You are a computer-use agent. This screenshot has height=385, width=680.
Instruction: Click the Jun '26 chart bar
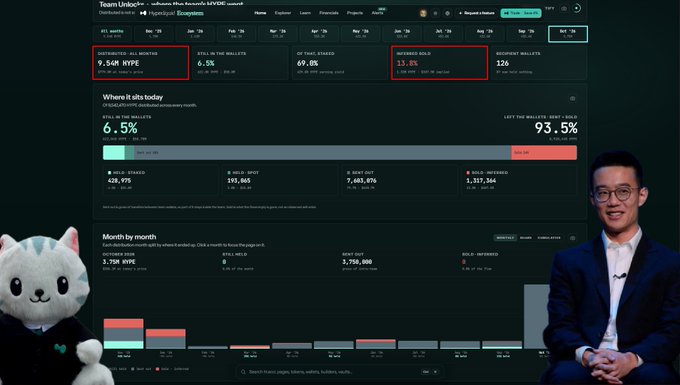tap(376, 344)
